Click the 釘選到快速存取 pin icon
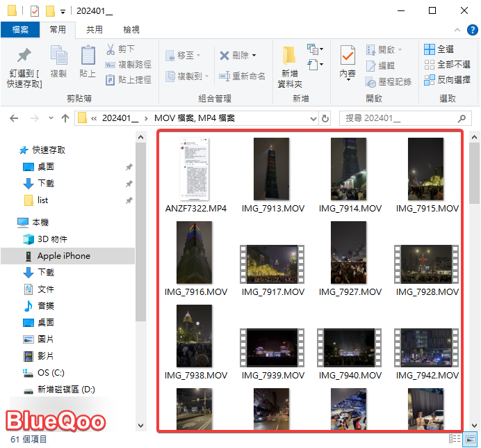The height and width of the screenshot is (448, 481). 24,56
